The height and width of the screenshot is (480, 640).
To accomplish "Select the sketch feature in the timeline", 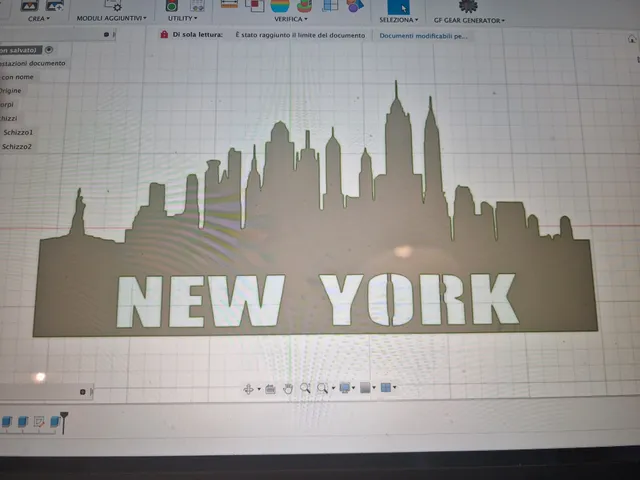I will click(x=39, y=422).
